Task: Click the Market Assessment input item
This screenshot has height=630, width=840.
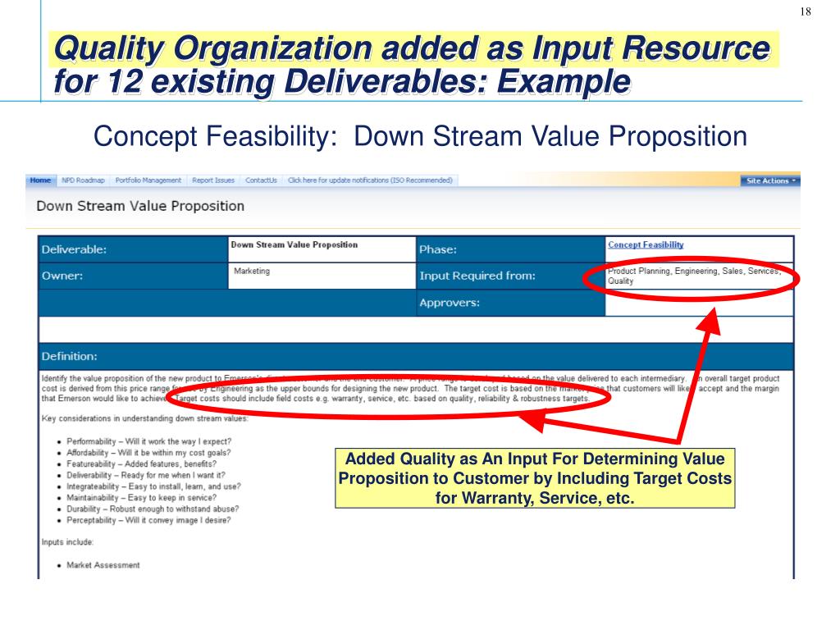Action: (103, 565)
